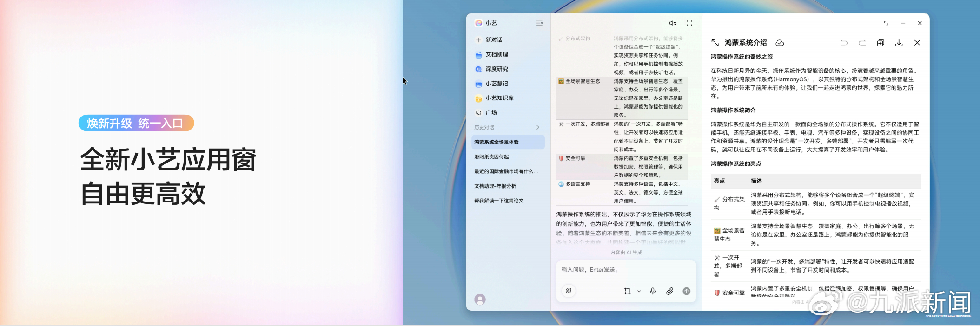Click the expand arrows icon beside 鸿蒙系统介绍

click(715, 43)
